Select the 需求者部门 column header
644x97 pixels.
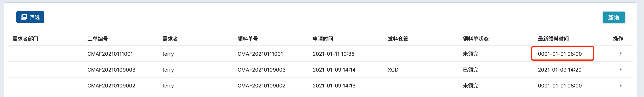[x=25, y=39]
